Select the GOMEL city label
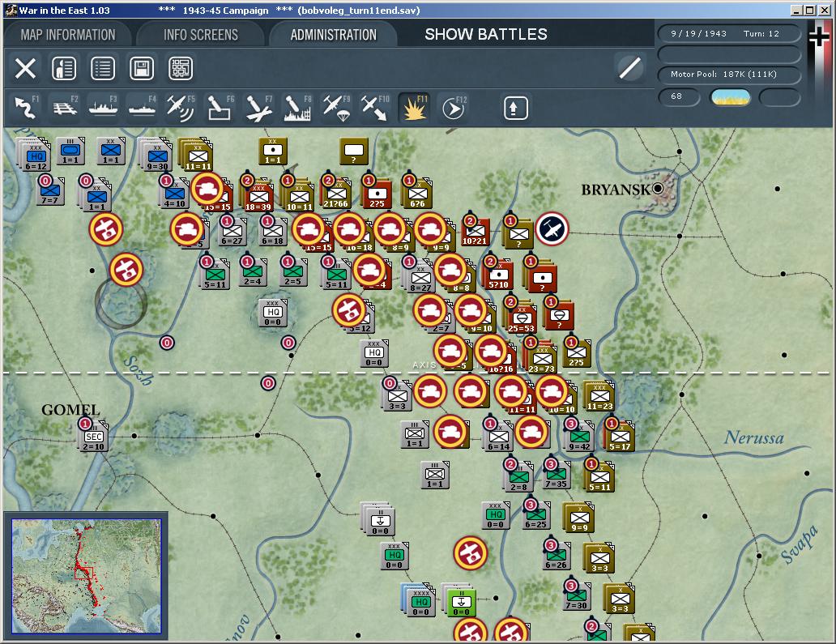The width and height of the screenshot is (836, 644). pos(71,410)
